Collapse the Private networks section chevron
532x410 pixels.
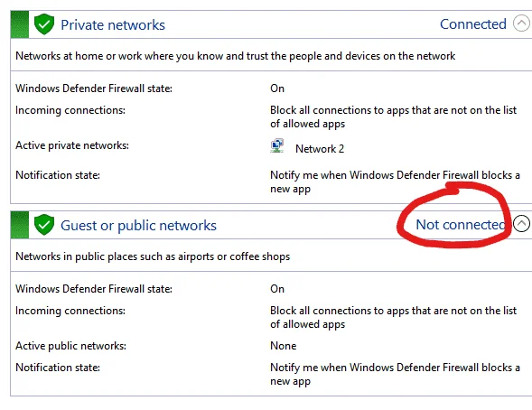tap(521, 23)
